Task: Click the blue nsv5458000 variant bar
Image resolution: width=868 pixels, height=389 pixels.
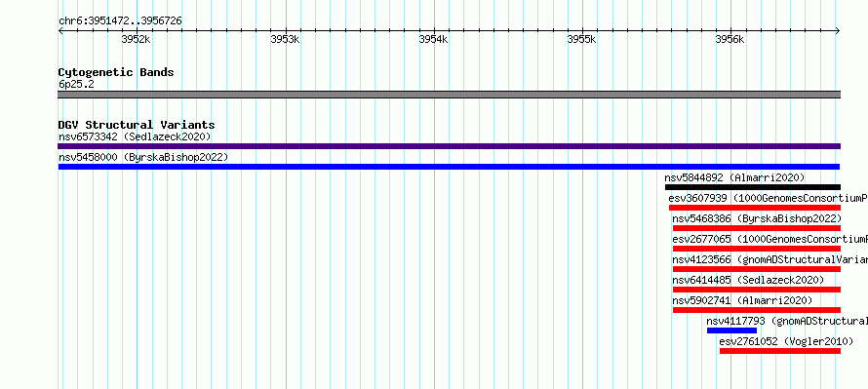Action: (x=449, y=167)
